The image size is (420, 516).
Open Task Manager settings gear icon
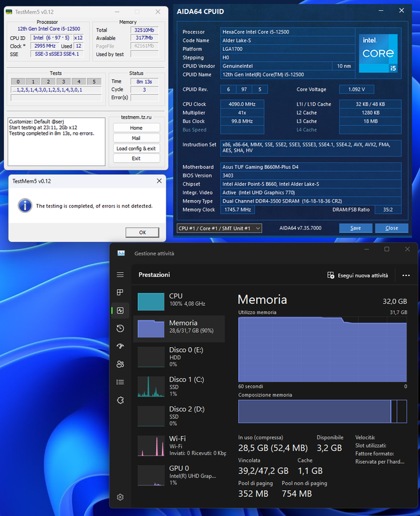pyautogui.click(x=120, y=497)
